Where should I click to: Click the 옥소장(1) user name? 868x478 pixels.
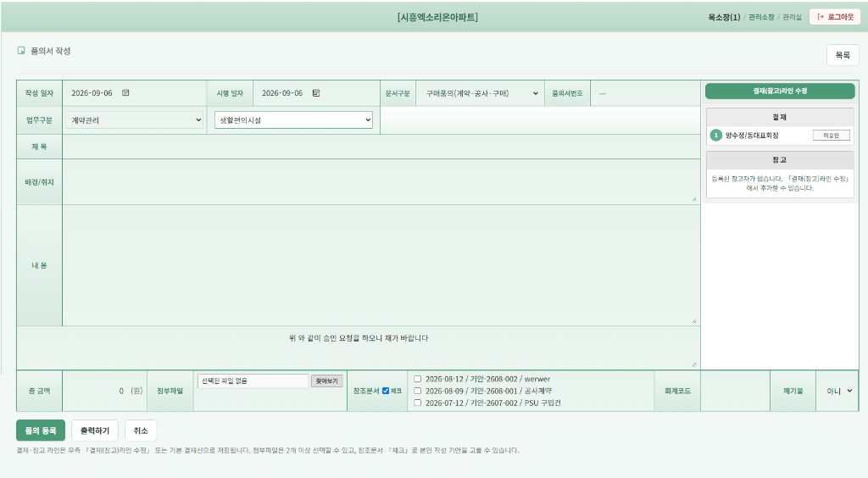724,17
